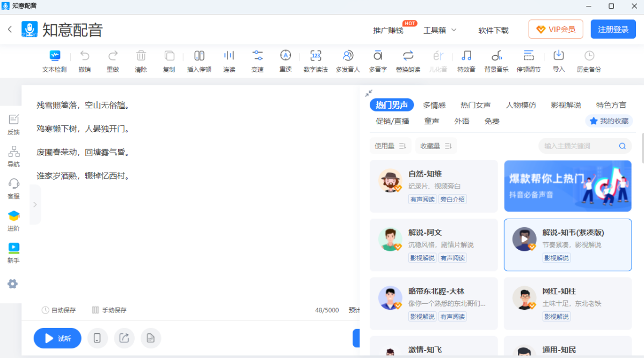Sort voices by 收藏量

tap(436, 146)
